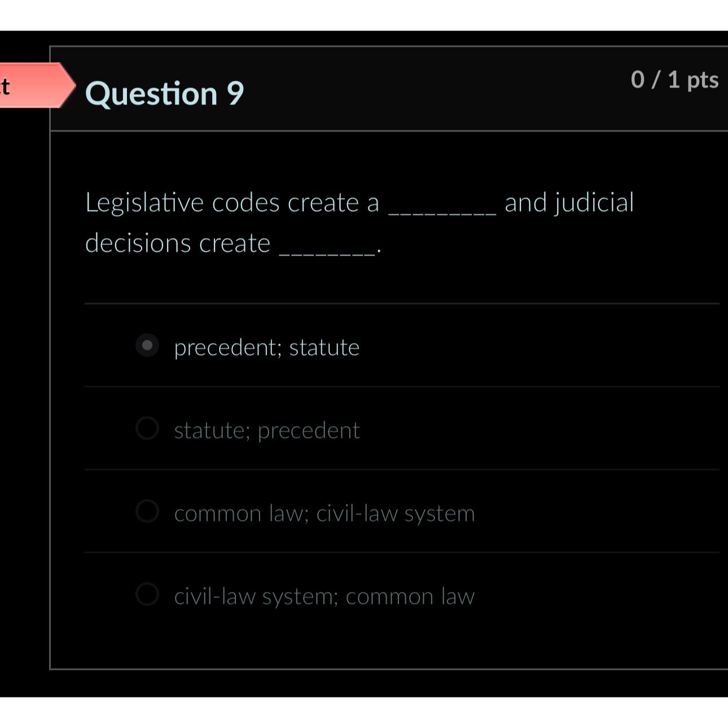Click the empty circle beside 'civil-law system; common law'
The height and width of the screenshot is (728, 728).
[148, 595]
